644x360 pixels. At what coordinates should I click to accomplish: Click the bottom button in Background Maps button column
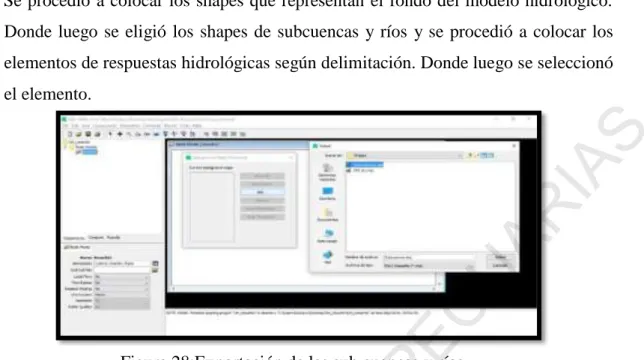(x=262, y=217)
